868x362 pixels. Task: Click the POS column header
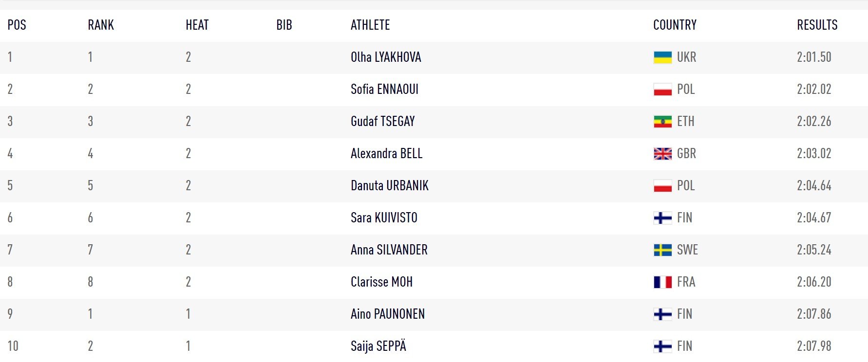[x=17, y=25]
